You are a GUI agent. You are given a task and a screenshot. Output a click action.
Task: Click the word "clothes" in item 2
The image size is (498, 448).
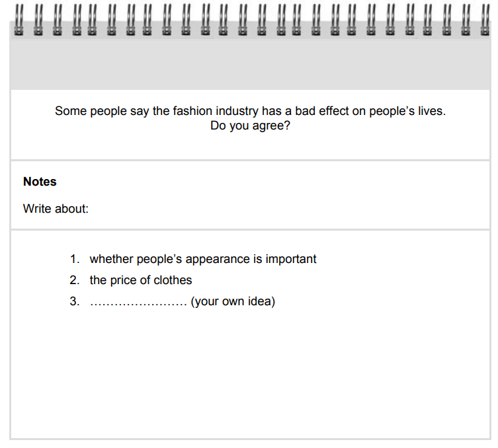173,280
